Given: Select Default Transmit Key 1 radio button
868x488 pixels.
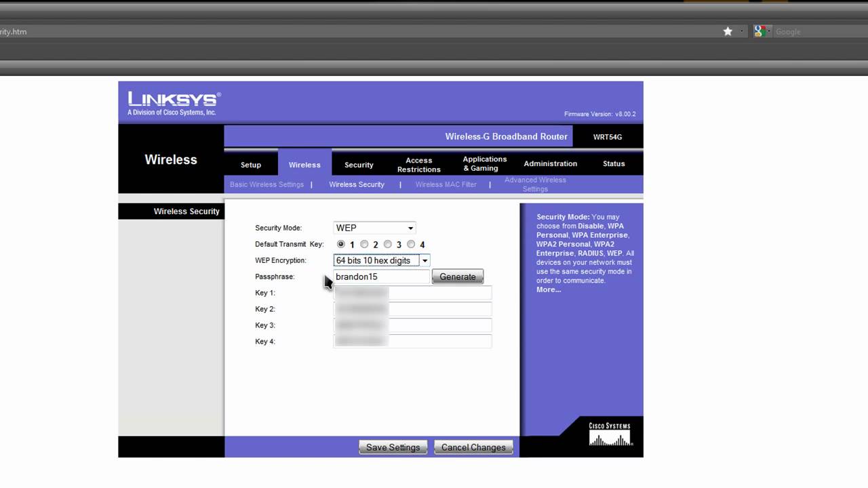Looking at the screenshot, I should (341, 244).
